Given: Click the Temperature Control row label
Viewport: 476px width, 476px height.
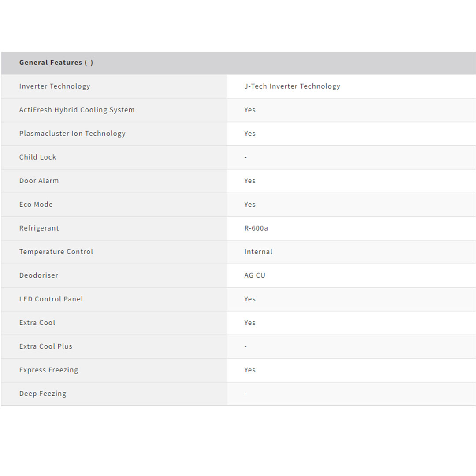Looking at the screenshot, I should pyautogui.click(x=56, y=252).
